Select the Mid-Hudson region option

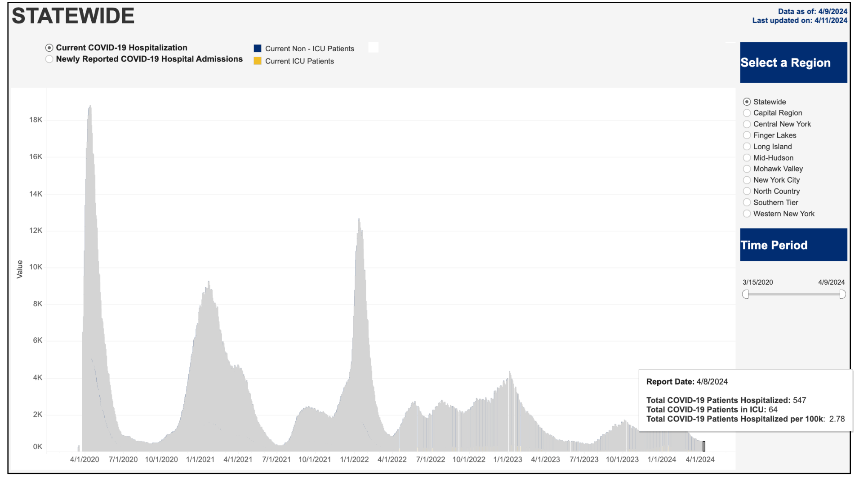tap(747, 158)
